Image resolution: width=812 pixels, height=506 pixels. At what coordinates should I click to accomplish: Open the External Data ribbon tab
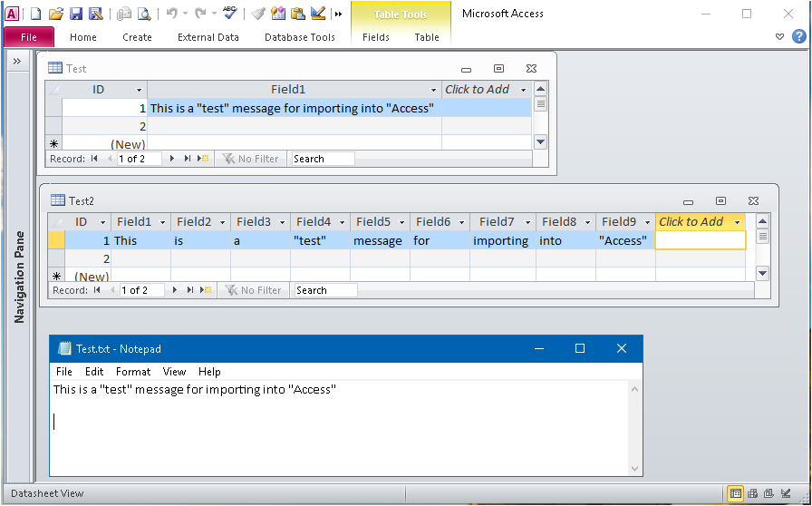click(208, 37)
